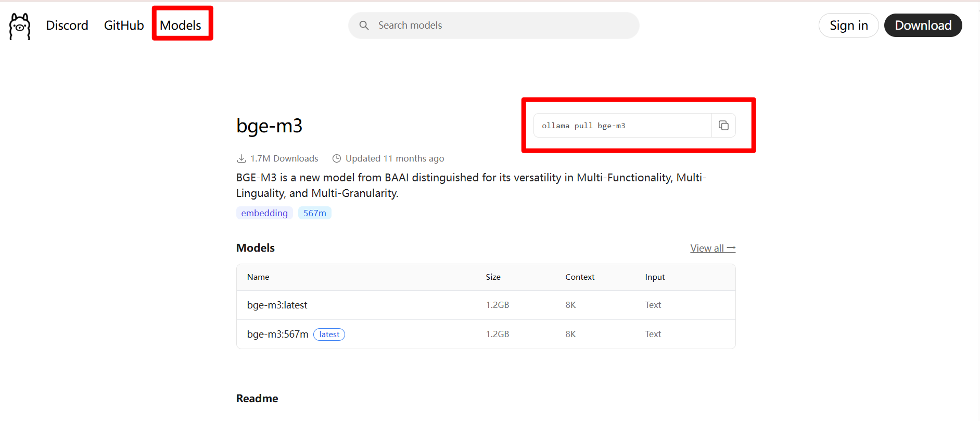
Task: Click the 1.2GB size of bge-m3:latest
Action: 498,305
